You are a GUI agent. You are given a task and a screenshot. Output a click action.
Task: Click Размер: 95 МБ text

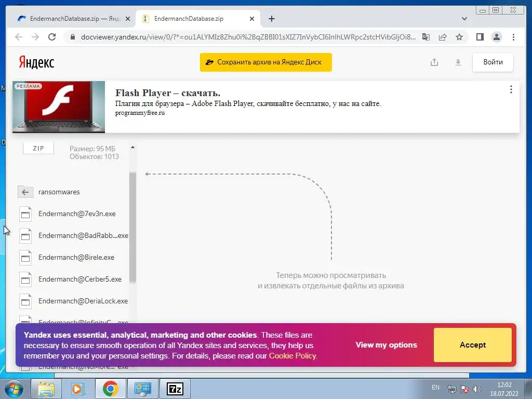[92, 149]
